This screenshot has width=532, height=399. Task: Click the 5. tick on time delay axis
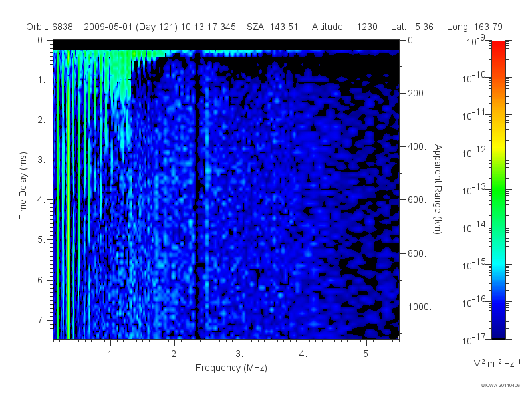point(41,239)
